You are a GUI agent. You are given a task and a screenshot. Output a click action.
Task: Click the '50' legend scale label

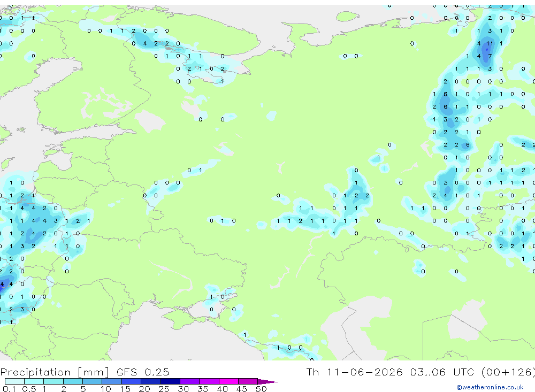click(x=261, y=389)
